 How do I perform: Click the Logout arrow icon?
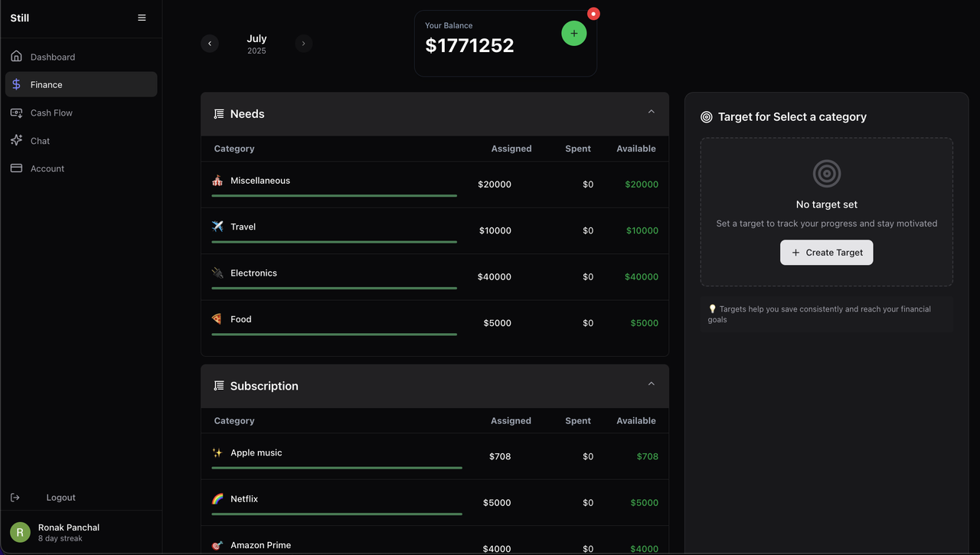pyautogui.click(x=15, y=498)
